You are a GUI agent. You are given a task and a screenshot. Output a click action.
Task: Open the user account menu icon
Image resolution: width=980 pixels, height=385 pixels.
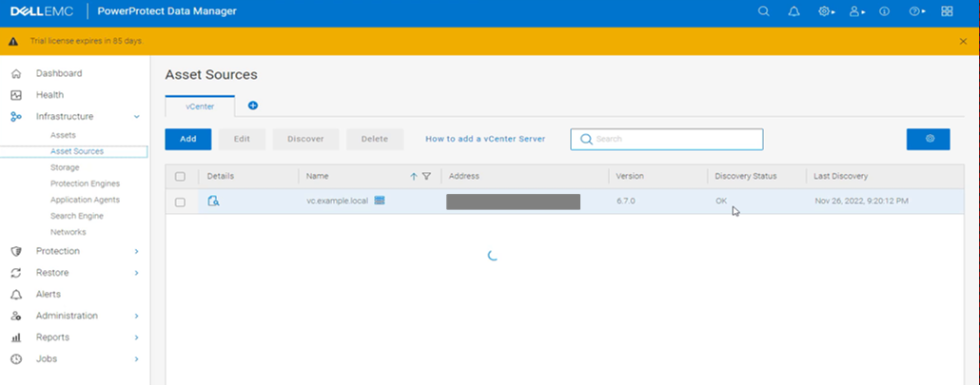click(x=857, y=11)
